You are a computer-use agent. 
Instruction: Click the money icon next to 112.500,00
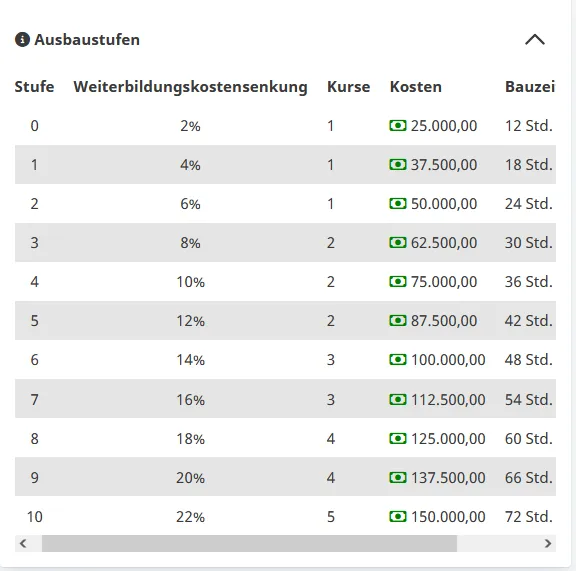398,399
